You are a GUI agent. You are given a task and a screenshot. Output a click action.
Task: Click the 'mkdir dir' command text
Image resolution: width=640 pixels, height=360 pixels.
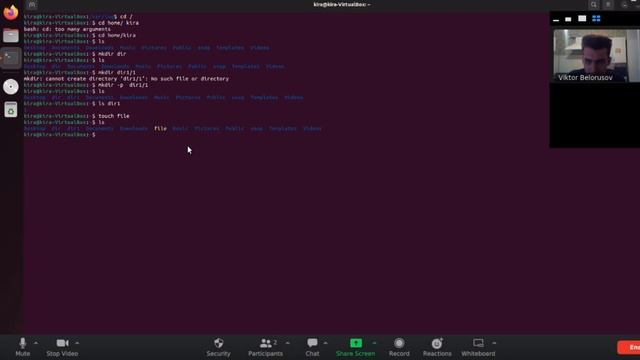click(112, 54)
